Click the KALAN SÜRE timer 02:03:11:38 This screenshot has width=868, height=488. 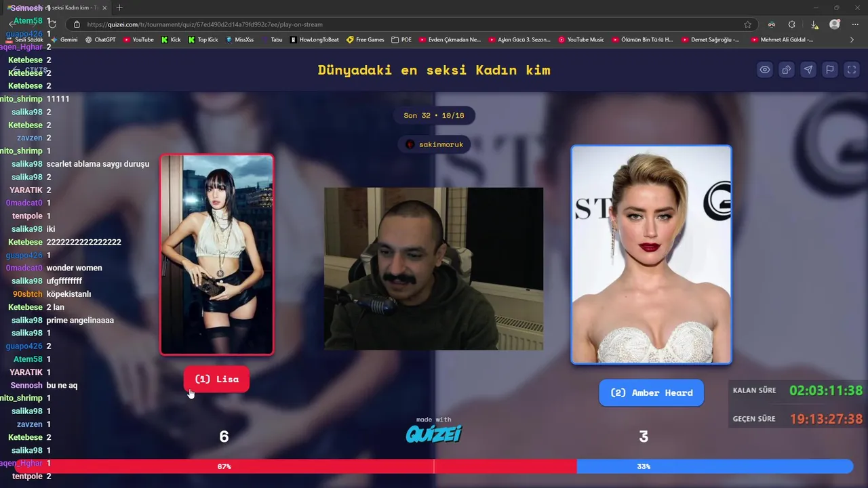826,390
